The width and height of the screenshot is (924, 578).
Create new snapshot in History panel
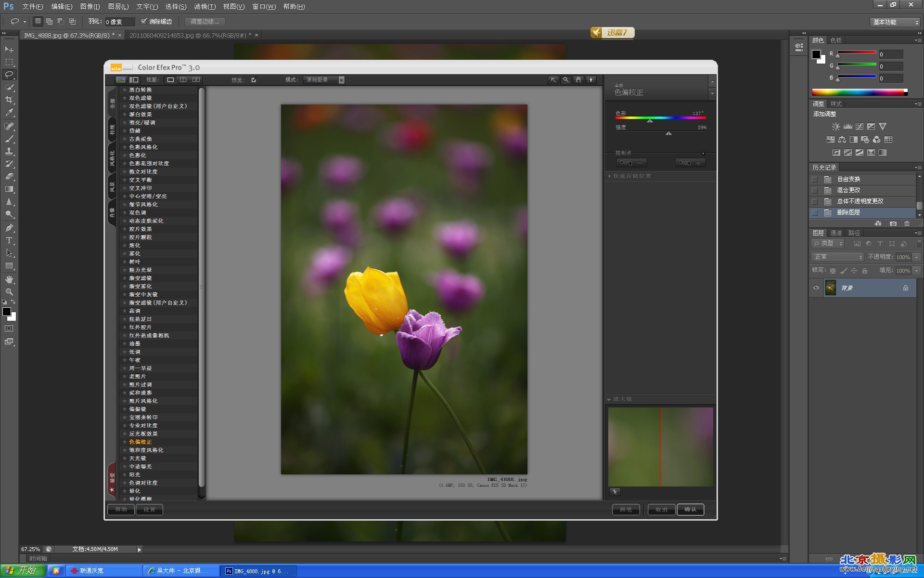click(x=893, y=223)
